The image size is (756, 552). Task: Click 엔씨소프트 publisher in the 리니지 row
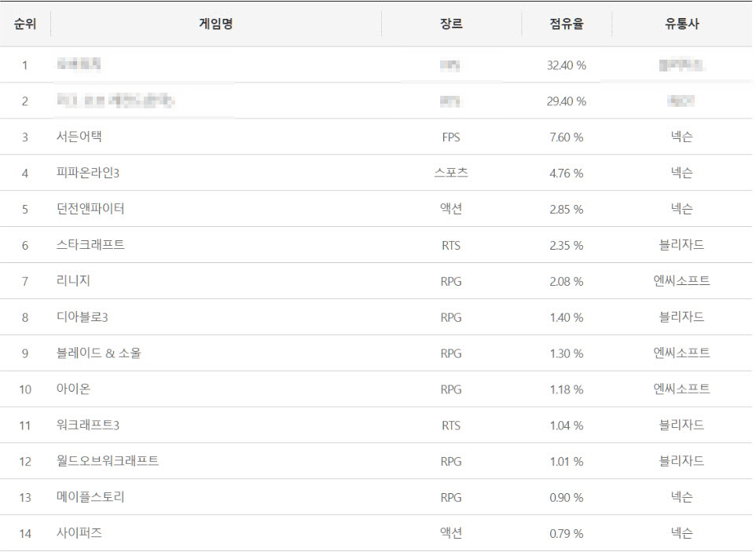[682, 281]
